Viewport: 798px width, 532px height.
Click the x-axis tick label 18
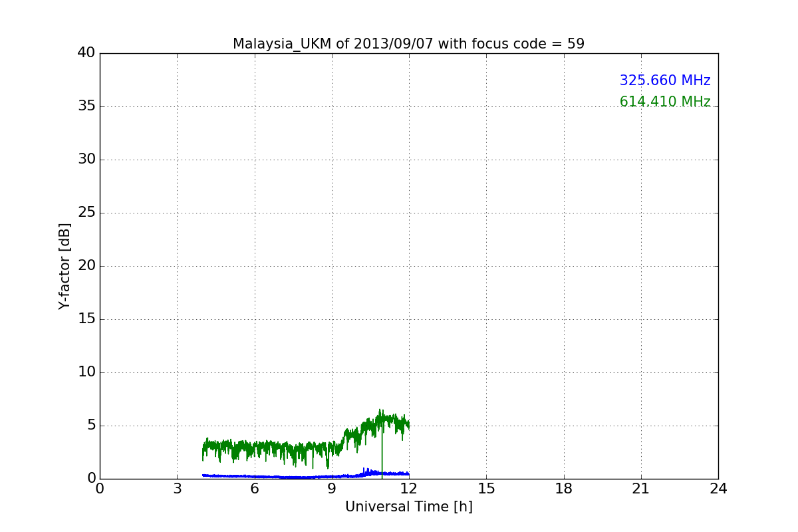click(563, 489)
